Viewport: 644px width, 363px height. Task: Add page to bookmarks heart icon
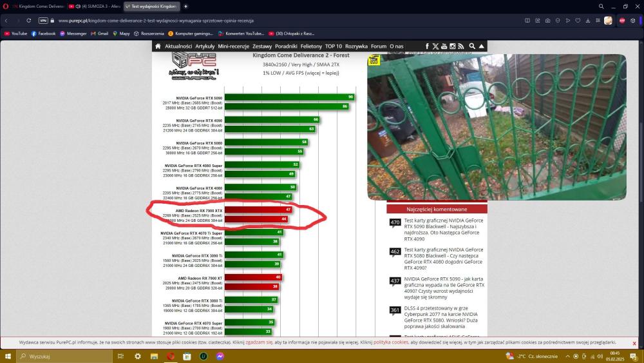point(578,21)
